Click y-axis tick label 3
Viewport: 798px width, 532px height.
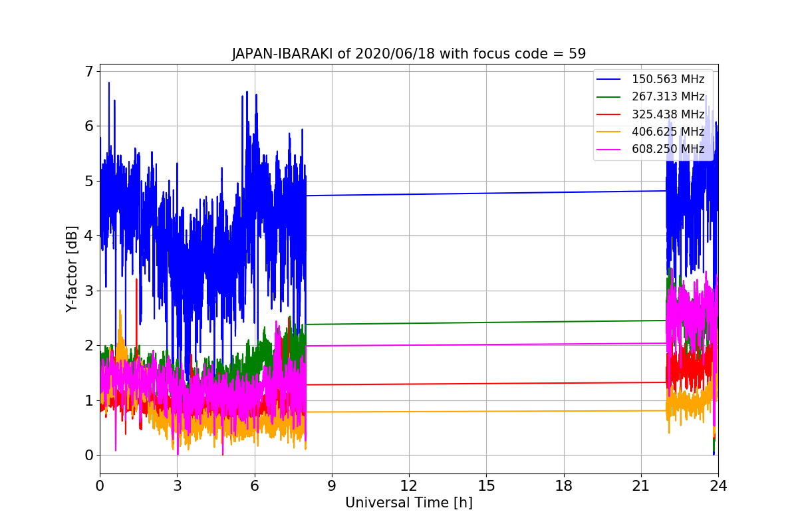(x=89, y=291)
